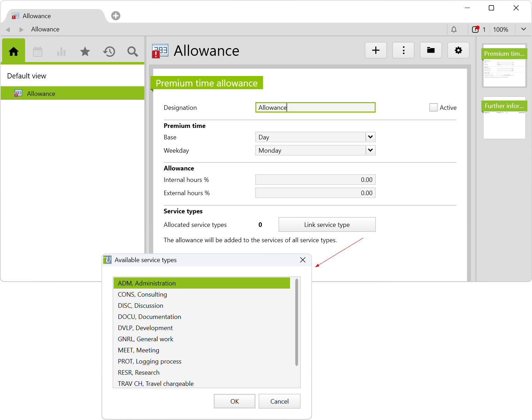The image size is (532, 420).
Task: Open the Weekday dropdown
Action: coord(370,151)
